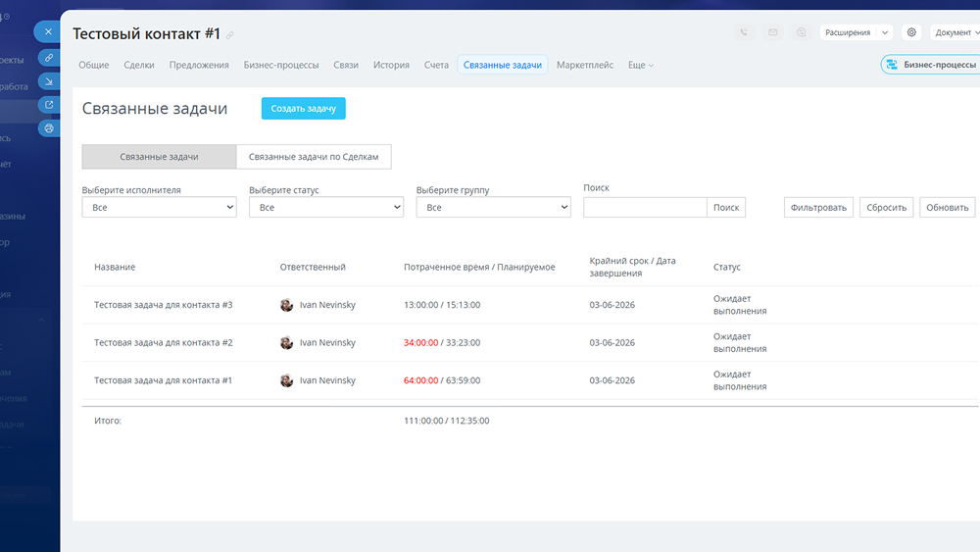The height and width of the screenshot is (552, 980).
Task: Click Создать задачу button
Action: coord(303,108)
